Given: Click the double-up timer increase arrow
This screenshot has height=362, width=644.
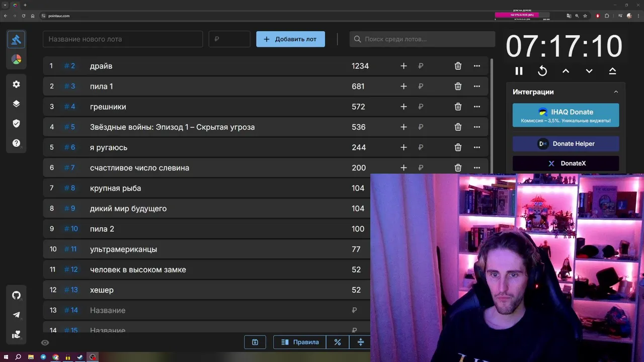Looking at the screenshot, I should (612, 71).
